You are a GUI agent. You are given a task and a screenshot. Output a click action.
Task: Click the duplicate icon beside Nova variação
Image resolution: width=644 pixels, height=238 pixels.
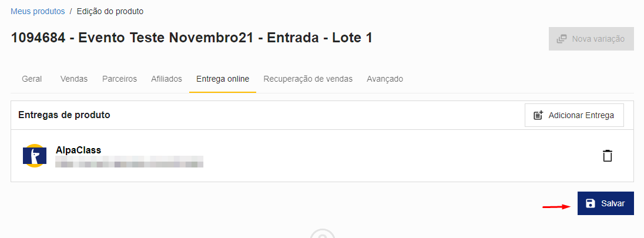[562, 39]
